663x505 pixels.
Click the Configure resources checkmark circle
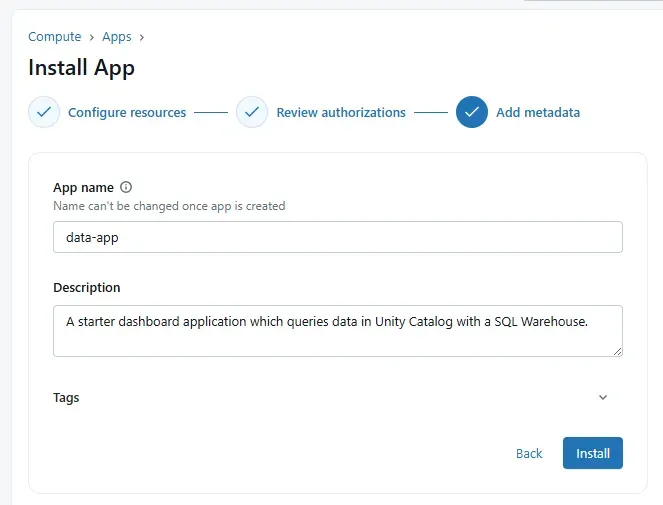pos(44,112)
